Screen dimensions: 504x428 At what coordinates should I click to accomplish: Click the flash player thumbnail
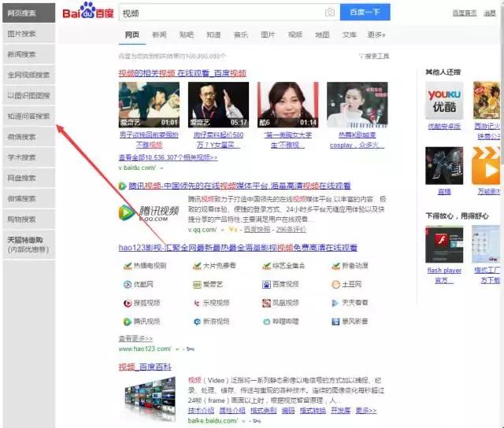(x=444, y=245)
